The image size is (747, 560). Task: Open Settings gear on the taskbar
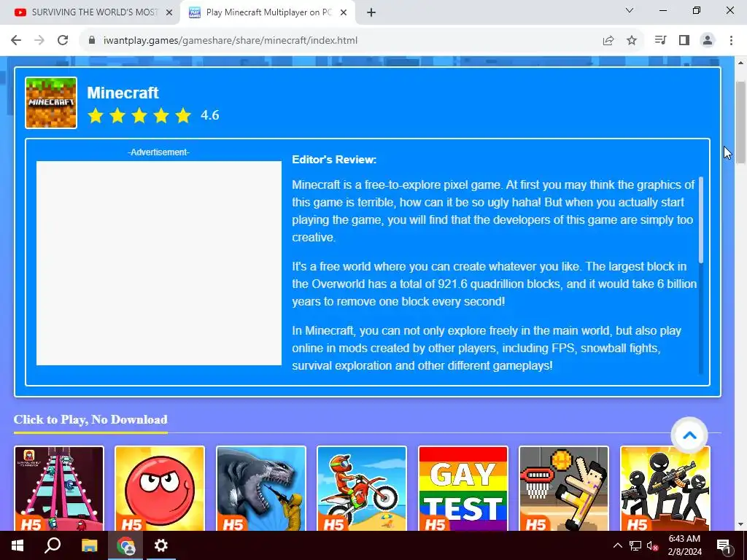[161, 545]
